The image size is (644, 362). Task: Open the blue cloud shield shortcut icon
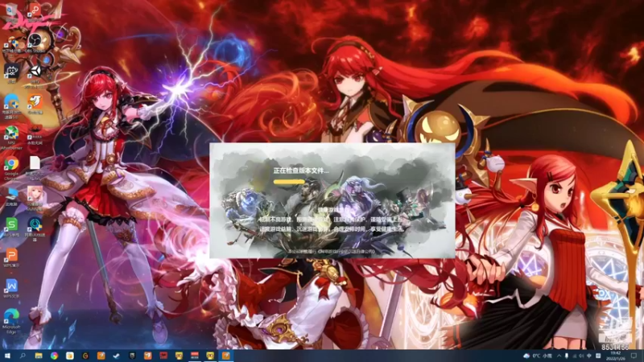(11, 105)
